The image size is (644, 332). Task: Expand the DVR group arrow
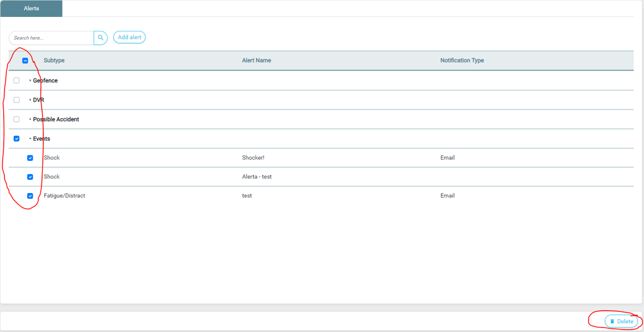[30, 100]
